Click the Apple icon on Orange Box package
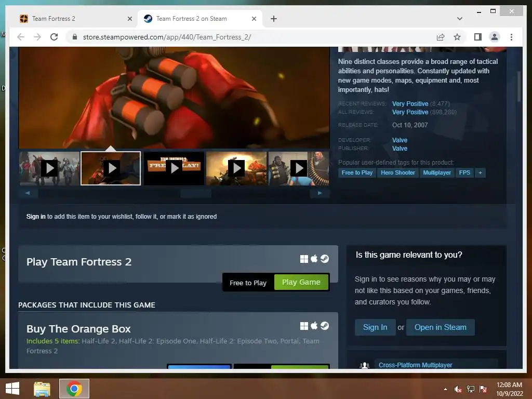 [314, 326]
